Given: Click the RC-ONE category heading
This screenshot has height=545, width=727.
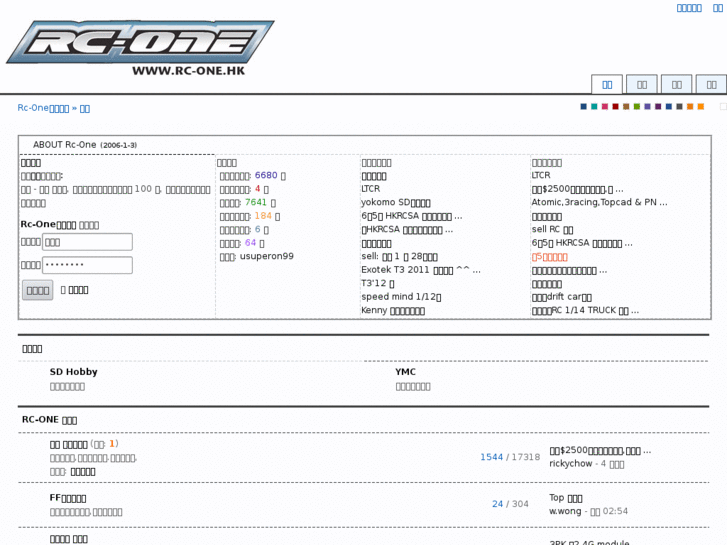Looking at the screenshot, I should pos(49,420).
